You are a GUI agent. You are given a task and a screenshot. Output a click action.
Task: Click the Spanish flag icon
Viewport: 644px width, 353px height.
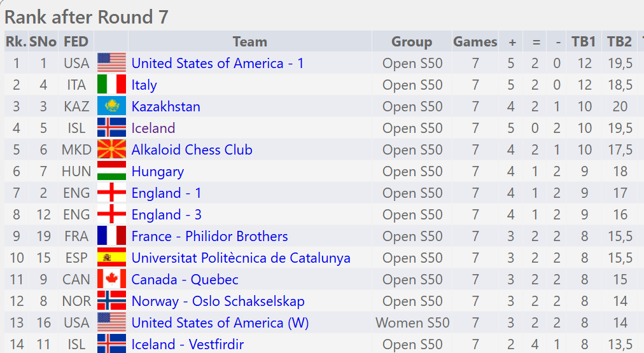[111, 258]
